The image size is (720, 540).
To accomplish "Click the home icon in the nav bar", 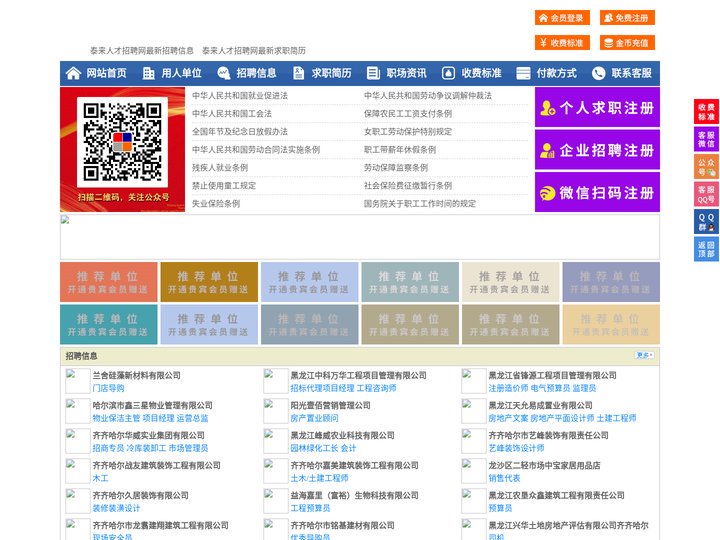I will tap(73, 73).
